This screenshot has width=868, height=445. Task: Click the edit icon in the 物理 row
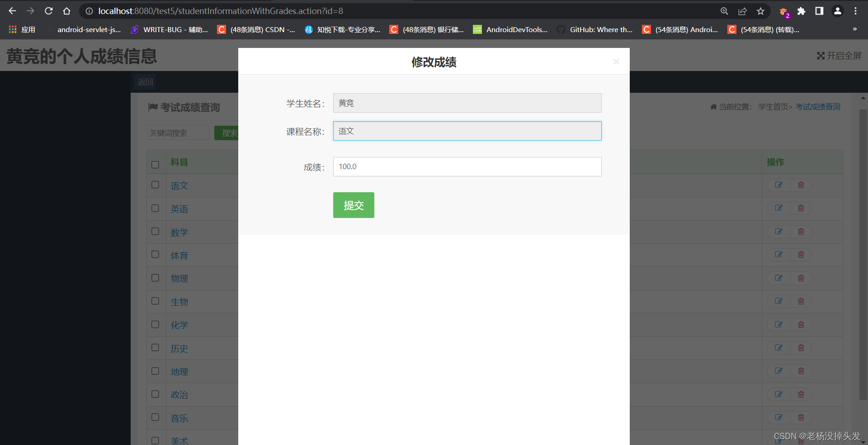pos(778,278)
